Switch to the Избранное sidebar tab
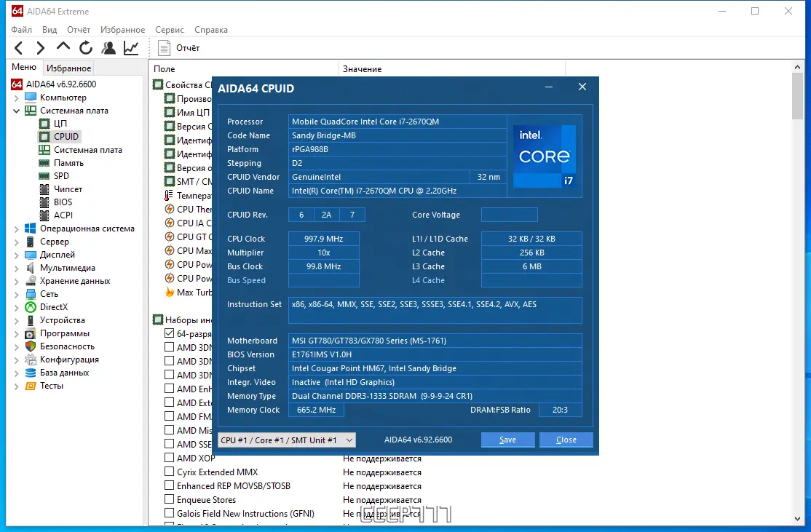 point(68,68)
